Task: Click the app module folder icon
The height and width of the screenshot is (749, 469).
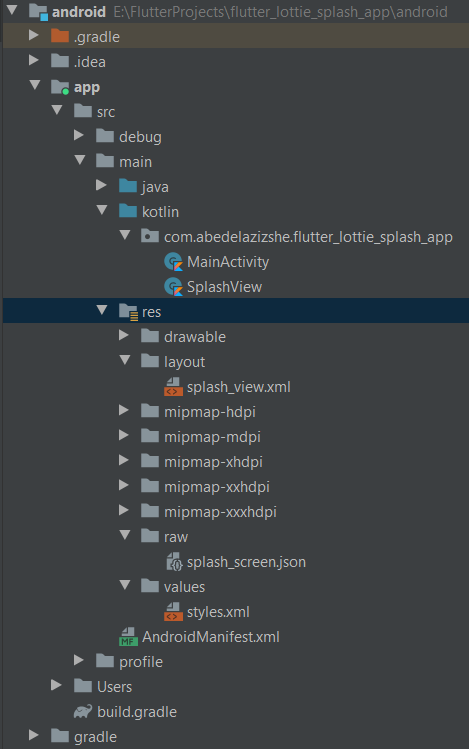Action: coord(60,87)
